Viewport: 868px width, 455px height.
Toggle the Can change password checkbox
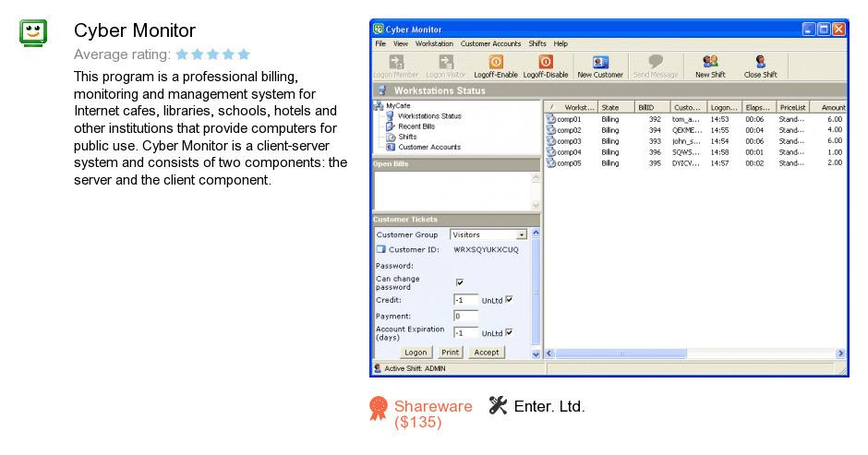(460, 282)
